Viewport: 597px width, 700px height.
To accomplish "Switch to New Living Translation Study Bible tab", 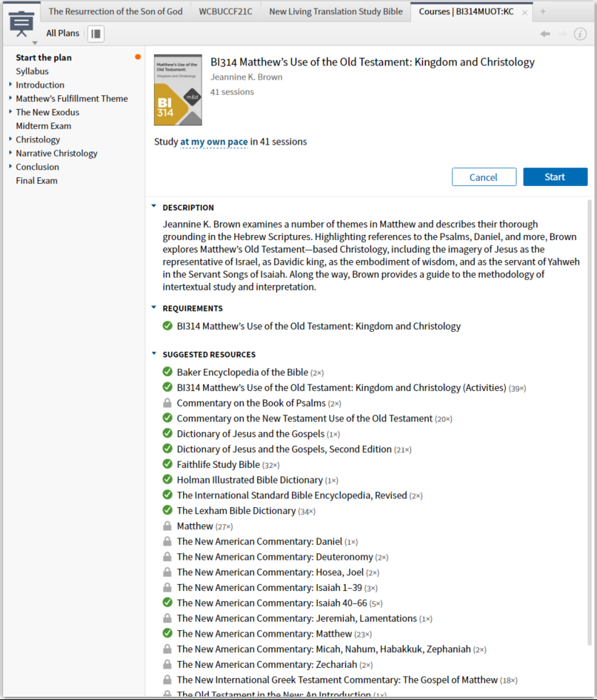I will coord(336,11).
